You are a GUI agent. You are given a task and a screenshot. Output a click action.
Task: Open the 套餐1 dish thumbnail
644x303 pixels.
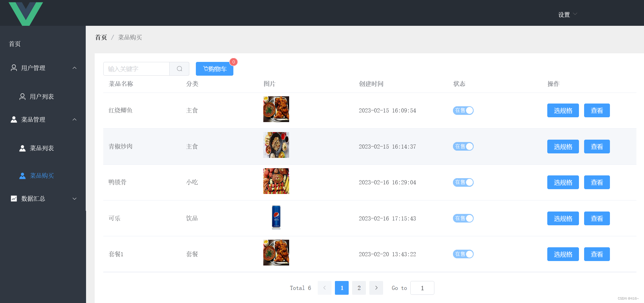[x=276, y=252]
